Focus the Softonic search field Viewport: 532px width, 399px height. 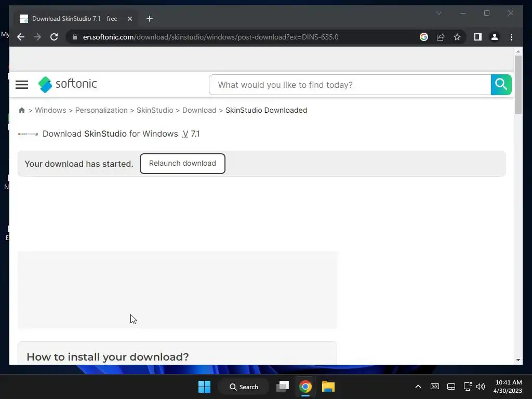pyautogui.click(x=350, y=85)
